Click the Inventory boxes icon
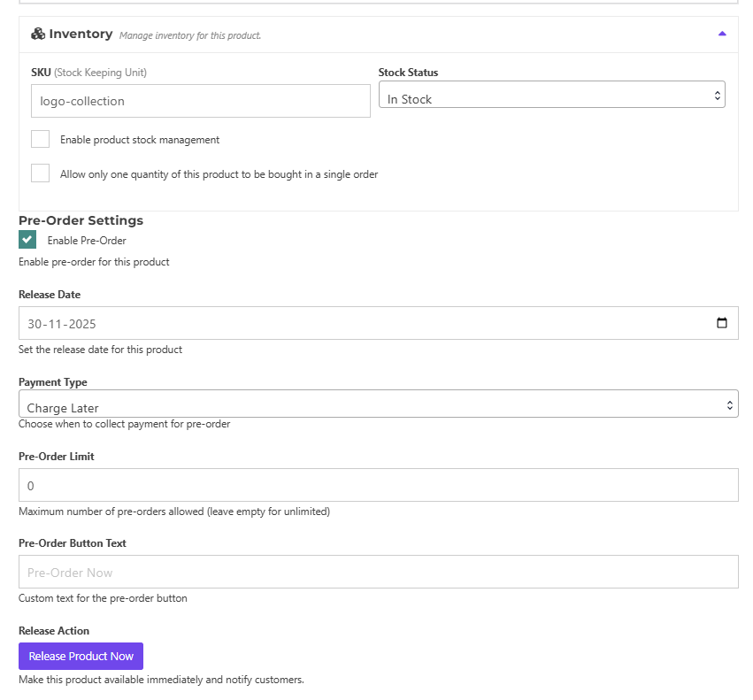This screenshot has width=753, height=700. point(38,34)
